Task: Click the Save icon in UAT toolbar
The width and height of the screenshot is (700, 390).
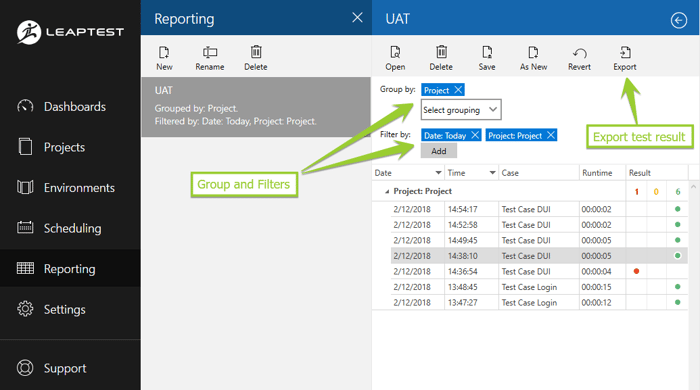Action: coord(487,58)
